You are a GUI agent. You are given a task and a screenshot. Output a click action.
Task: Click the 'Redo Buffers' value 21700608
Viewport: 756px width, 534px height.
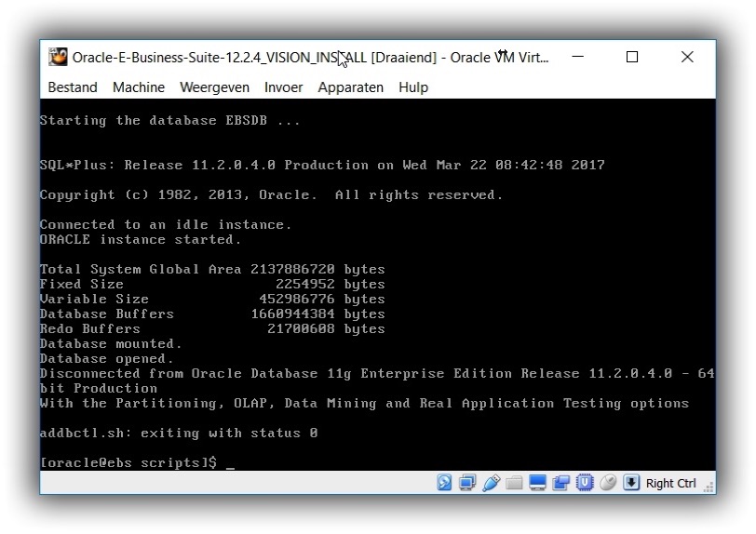click(301, 329)
